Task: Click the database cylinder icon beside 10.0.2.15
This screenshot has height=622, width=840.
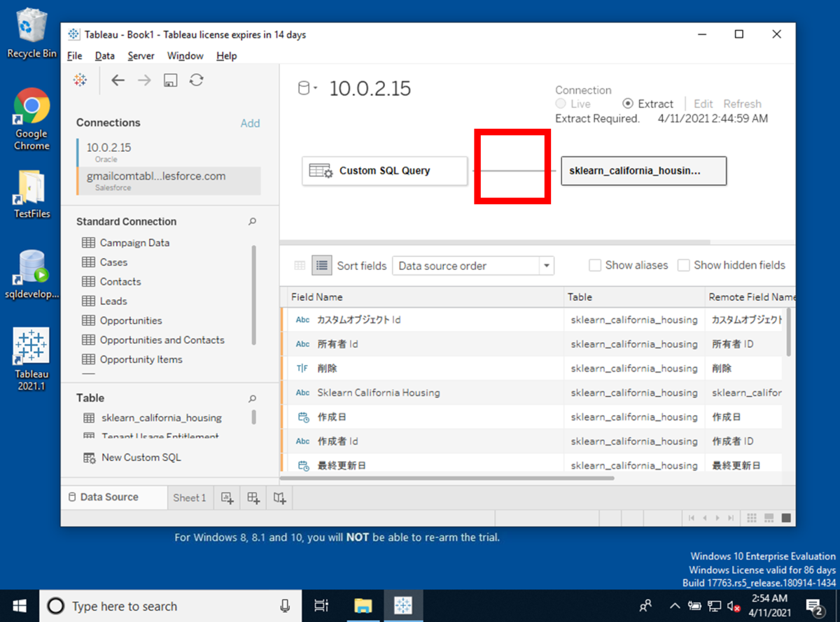Action: [304, 89]
